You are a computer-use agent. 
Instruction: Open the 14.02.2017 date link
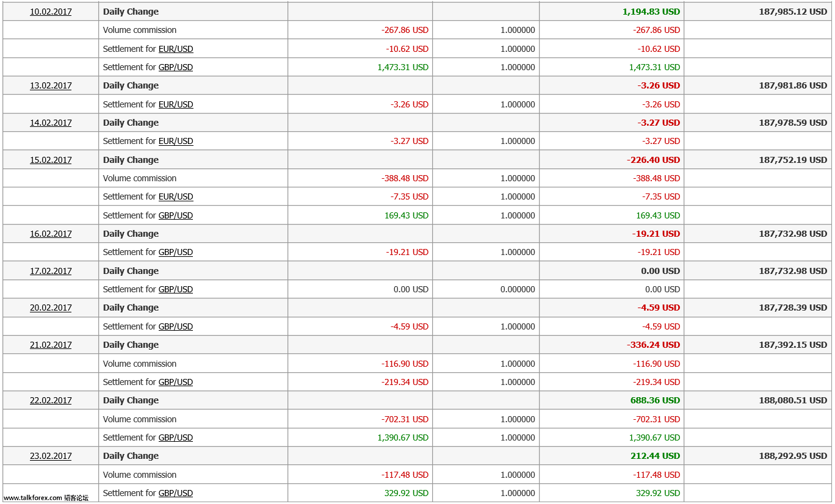[51, 123]
